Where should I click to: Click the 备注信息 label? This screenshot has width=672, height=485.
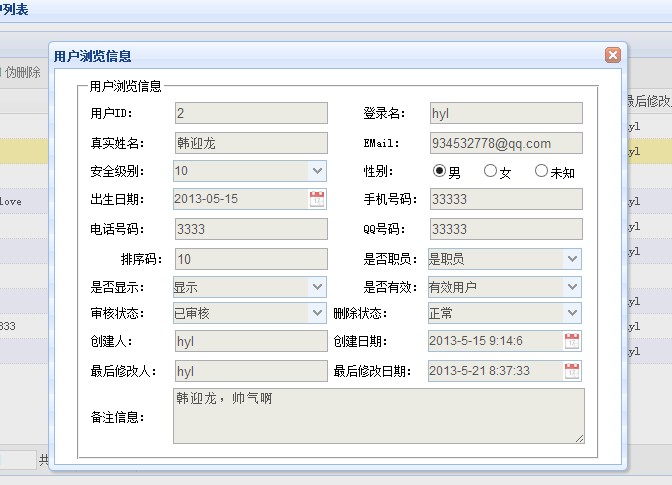tap(117, 417)
